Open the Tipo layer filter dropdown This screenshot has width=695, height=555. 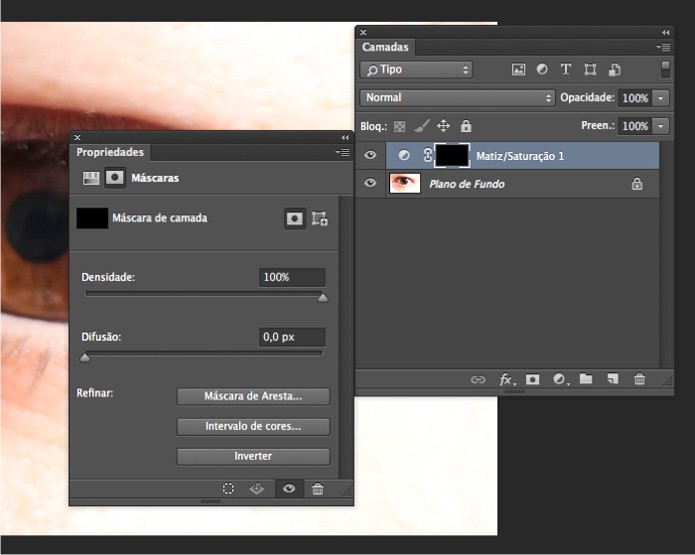[415, 70]
